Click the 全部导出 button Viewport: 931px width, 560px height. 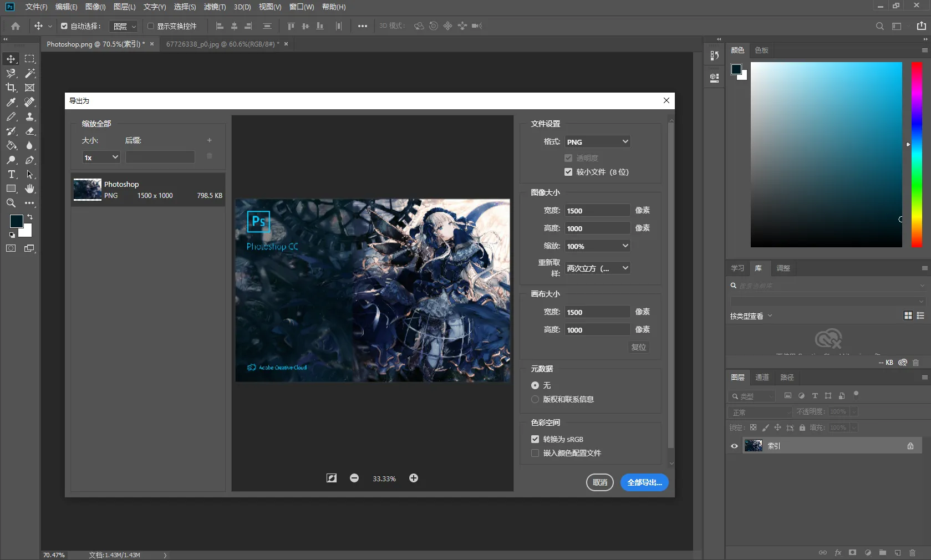tap(644, 482)
